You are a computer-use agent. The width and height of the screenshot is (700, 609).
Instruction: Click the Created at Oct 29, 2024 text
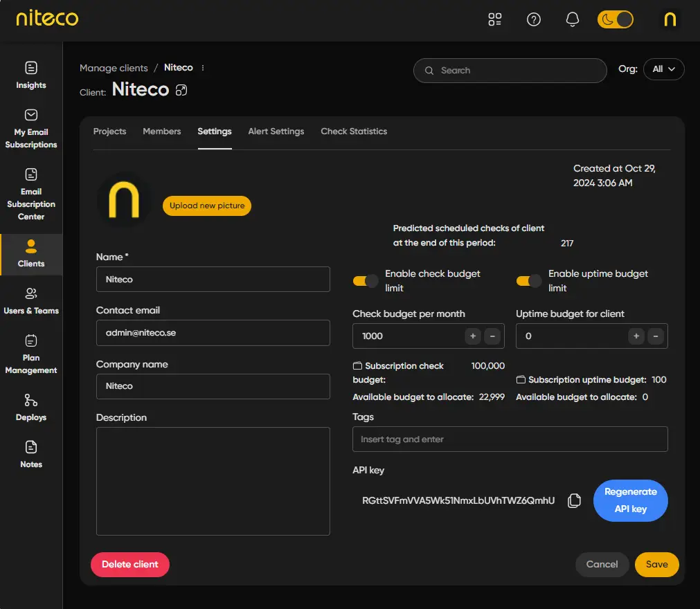click(x=614, y=176)
